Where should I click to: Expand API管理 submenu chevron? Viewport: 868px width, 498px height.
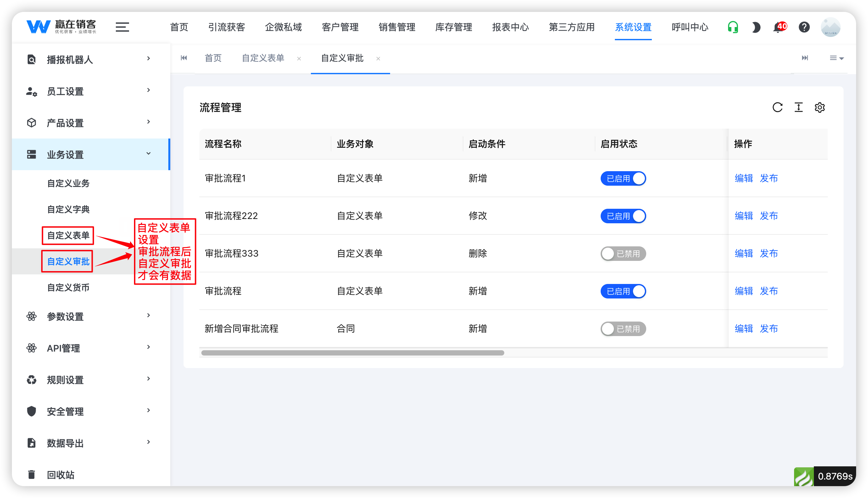coord(149,347)
